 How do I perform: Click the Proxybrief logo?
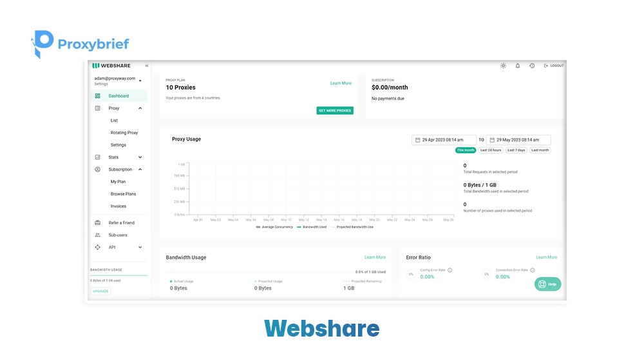click(x=80, y=44)
